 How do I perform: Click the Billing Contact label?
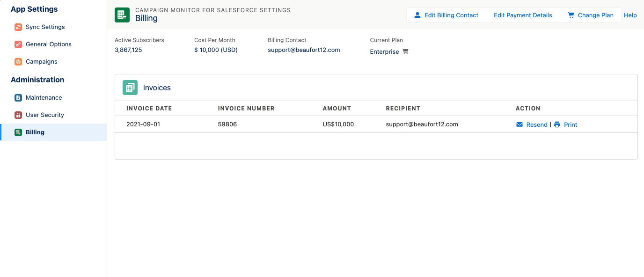pyautogui.click(x=287, y=40)
